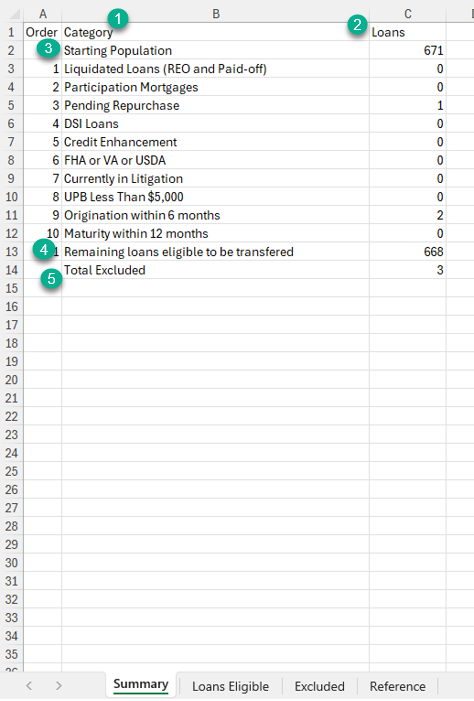474x701 pixels.
Task: Switch to the Loans Eligible sheet tab
Action: point(230,686)
